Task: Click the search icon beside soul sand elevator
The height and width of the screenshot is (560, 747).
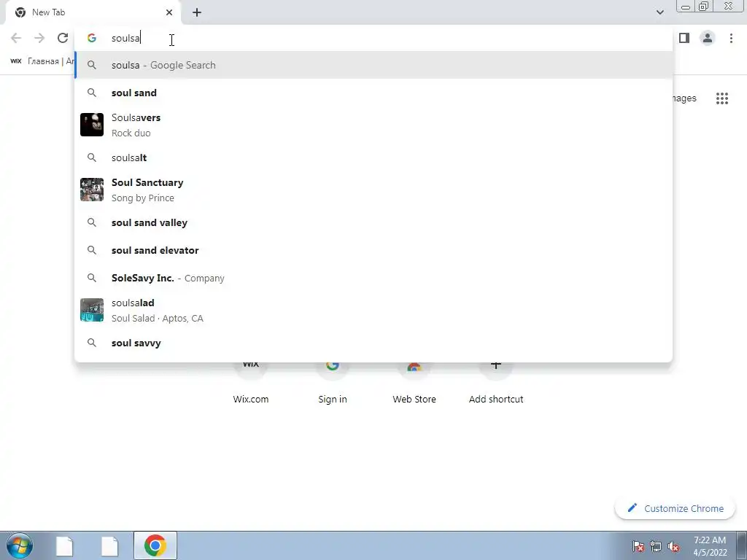Action: (91, 250)
